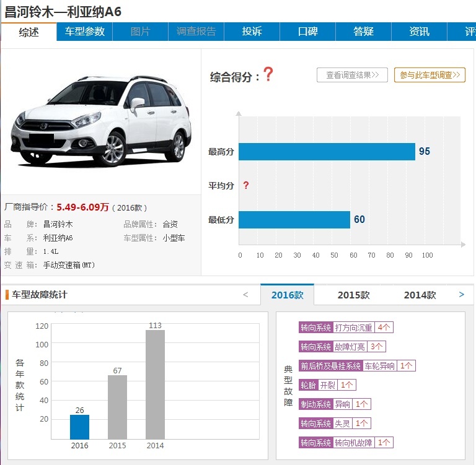Click the 车型属性 value 小型车

click(x=174, y=238)
